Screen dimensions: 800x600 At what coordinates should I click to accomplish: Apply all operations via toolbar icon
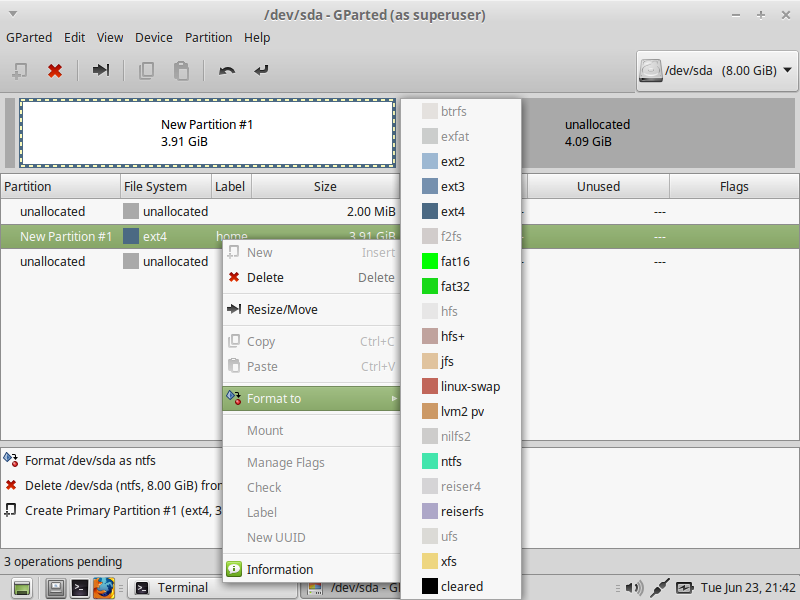(x=261, y=70)
